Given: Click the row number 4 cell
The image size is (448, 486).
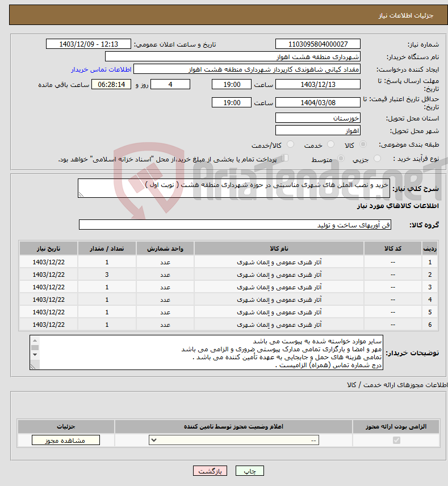Looking at the screenshot, I should (430, 300).
